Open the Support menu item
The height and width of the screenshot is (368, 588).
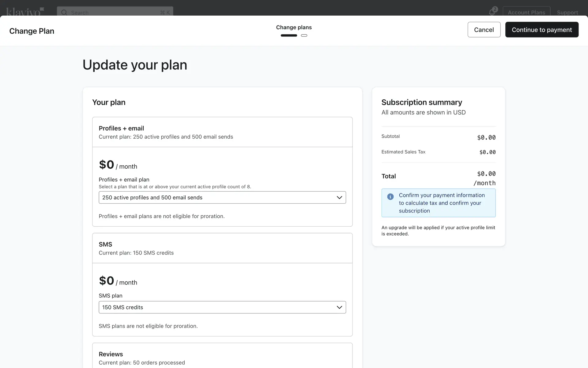point(567,13)
